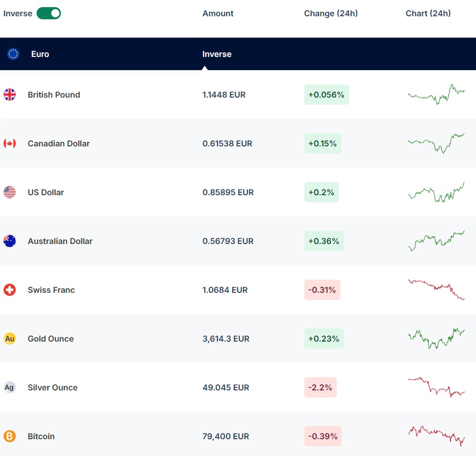Click the Chart (24h) column header
476x456 pixels.
coord(428,14)
